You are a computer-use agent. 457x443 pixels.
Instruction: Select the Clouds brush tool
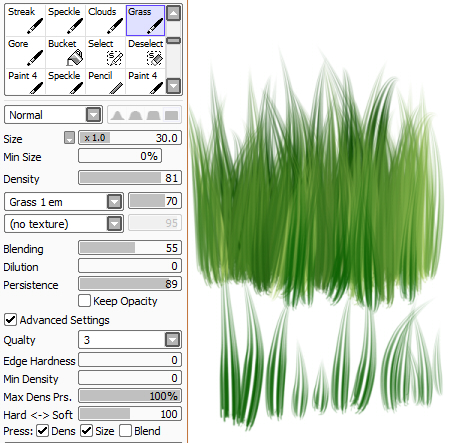click(x=105, y=20)
